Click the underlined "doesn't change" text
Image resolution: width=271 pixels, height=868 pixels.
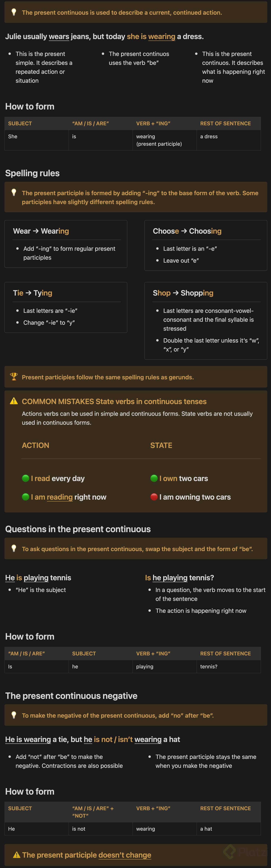[x=125, y=854]
